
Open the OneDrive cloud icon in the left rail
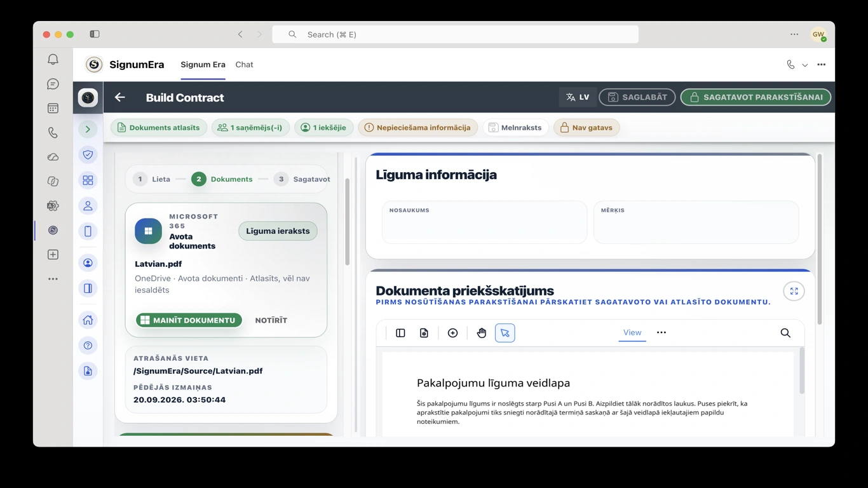pyautogui.click(x=53, y=157)
